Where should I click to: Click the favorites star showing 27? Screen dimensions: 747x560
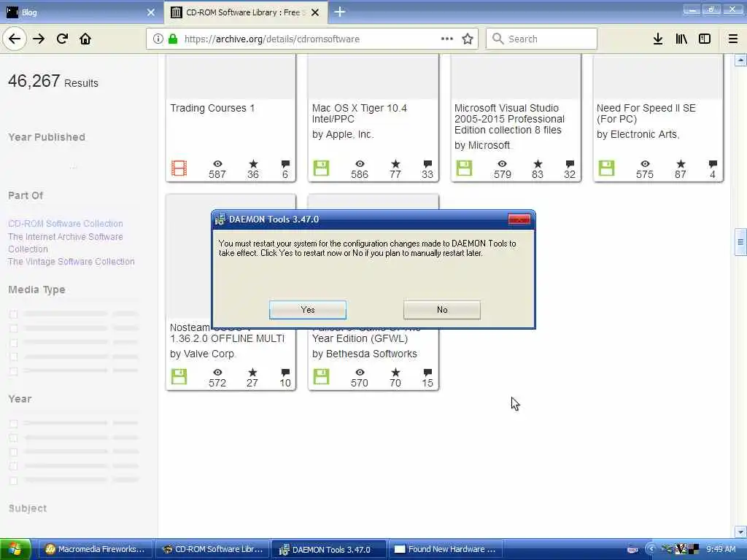252,373
